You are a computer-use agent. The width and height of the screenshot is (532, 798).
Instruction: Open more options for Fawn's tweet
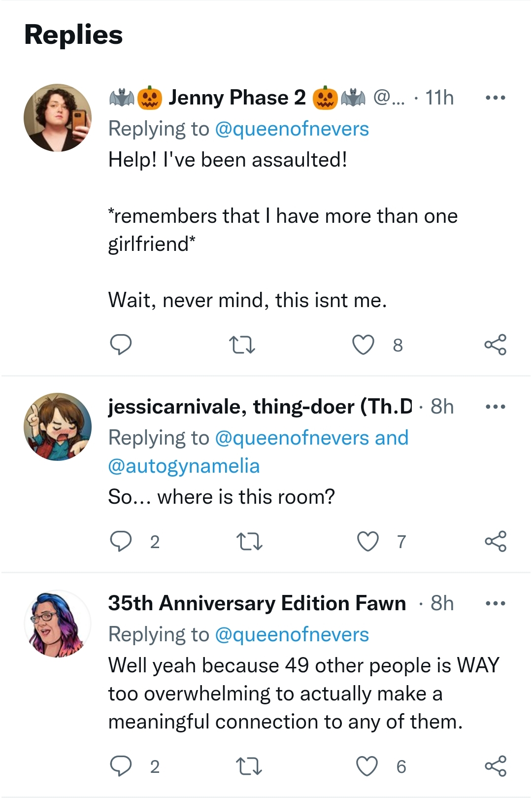495,603
